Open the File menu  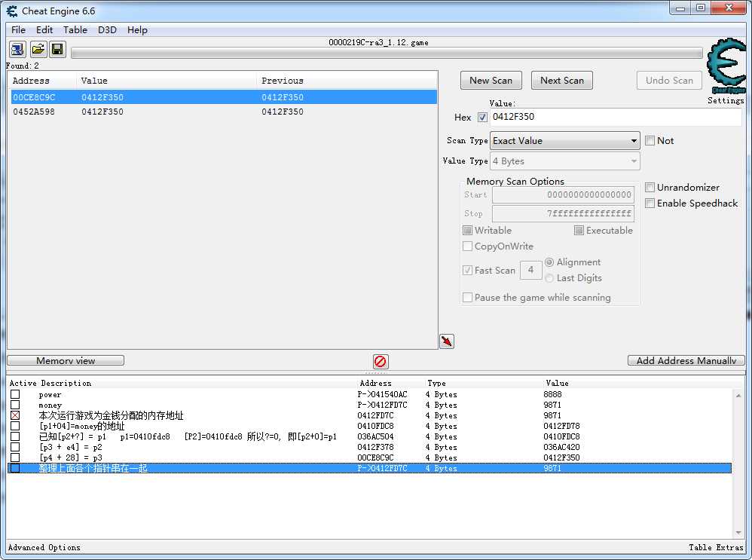tap(18, 29)
